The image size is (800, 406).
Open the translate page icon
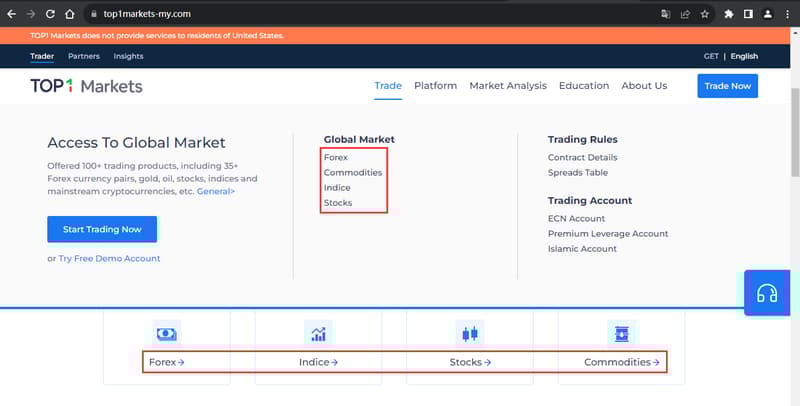[665, 14]
